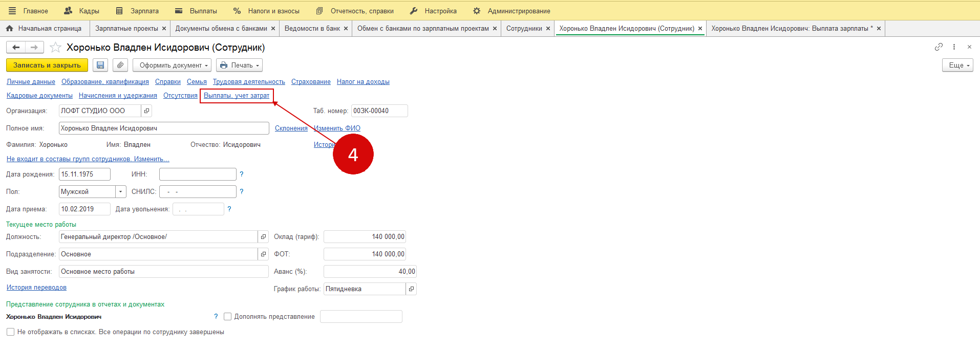Viewport: 980px width, 350px height.
Task: Click the back navigation arrow
Action: [16, 48]
